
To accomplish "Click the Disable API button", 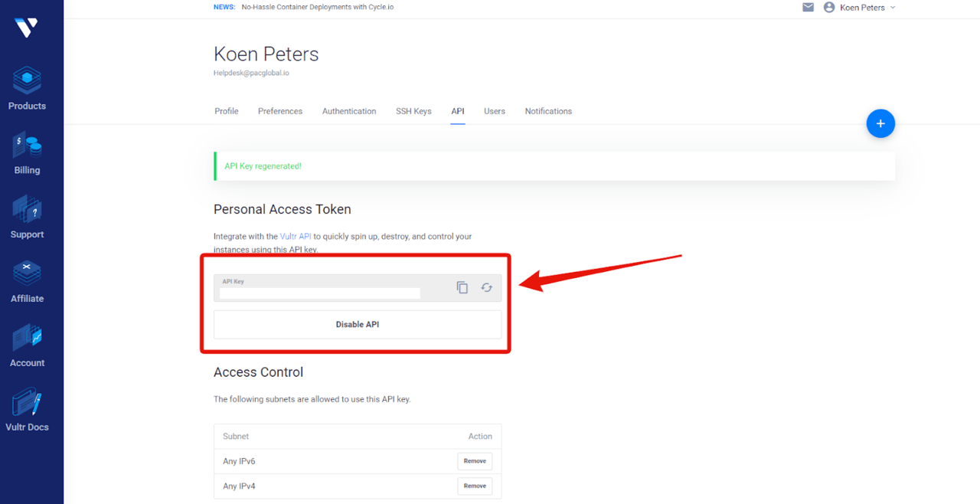I will tap(358, 325).
